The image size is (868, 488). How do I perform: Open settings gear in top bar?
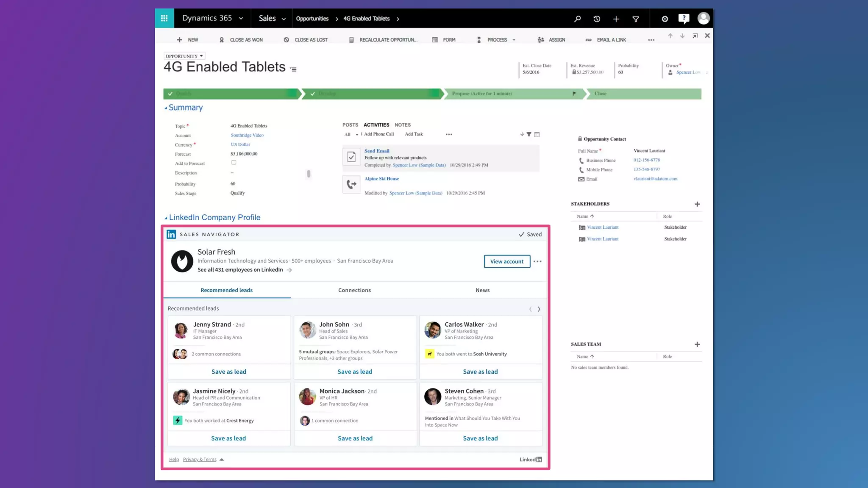(x=665, y=19)
